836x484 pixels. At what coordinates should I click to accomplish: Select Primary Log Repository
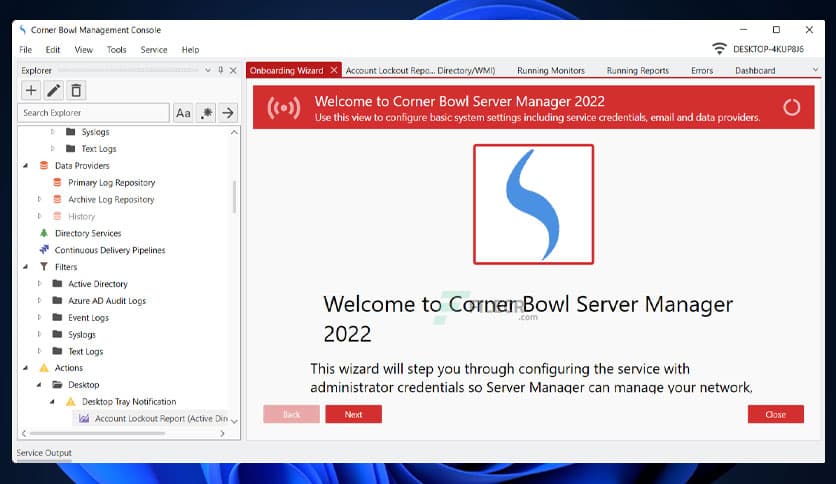111,183
